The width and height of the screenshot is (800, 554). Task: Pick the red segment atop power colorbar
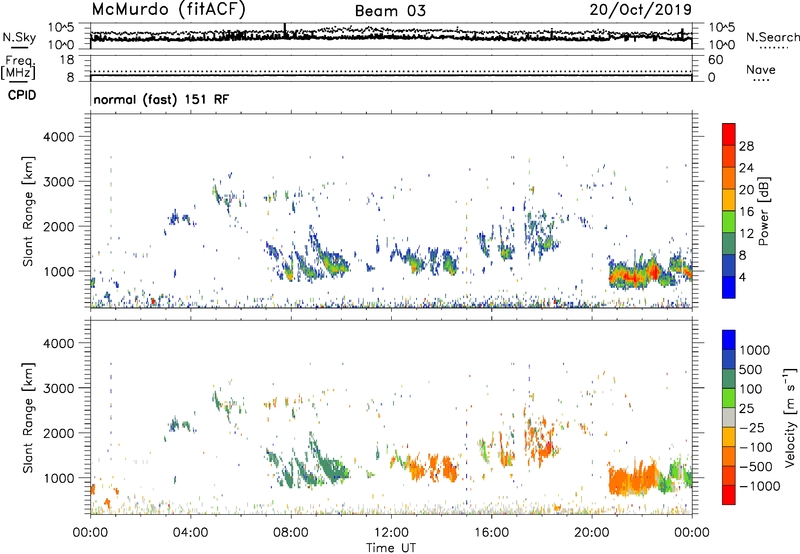click(x=729, y=134)
